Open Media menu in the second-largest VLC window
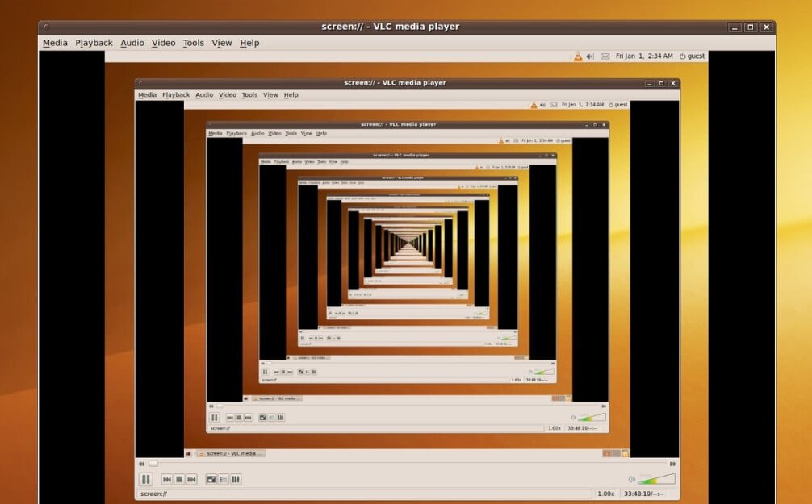 point(147,94)
